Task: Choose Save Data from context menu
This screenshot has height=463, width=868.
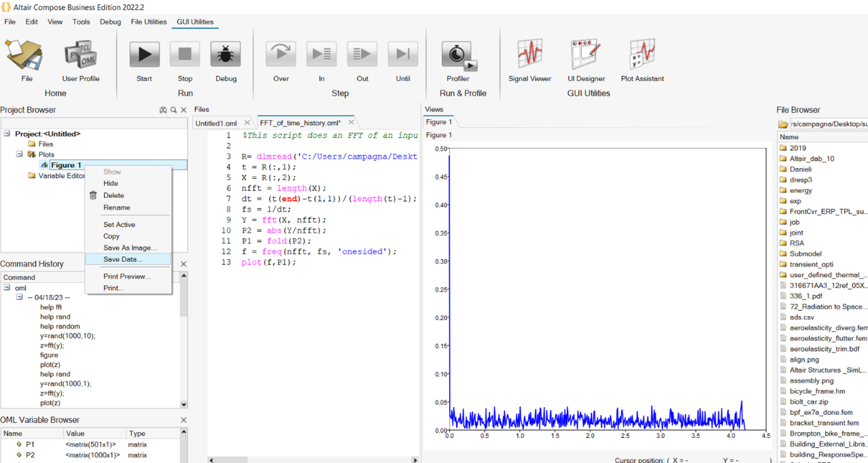Action: 128,259
